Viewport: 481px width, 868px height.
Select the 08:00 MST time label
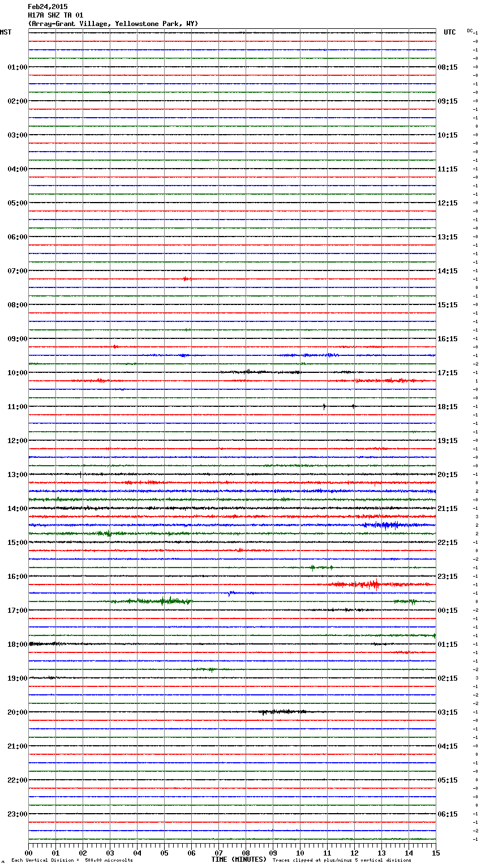pyautogui.click(x=17, y=305)
